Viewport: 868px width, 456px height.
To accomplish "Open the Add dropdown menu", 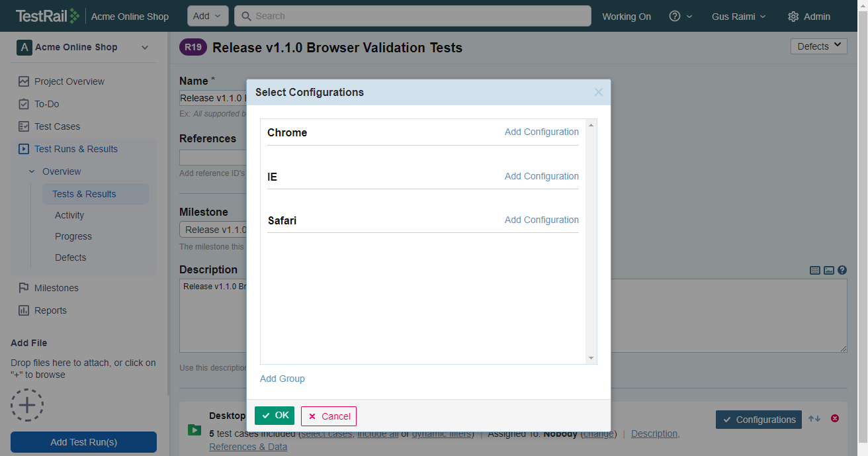I will [x=208, y=16].
